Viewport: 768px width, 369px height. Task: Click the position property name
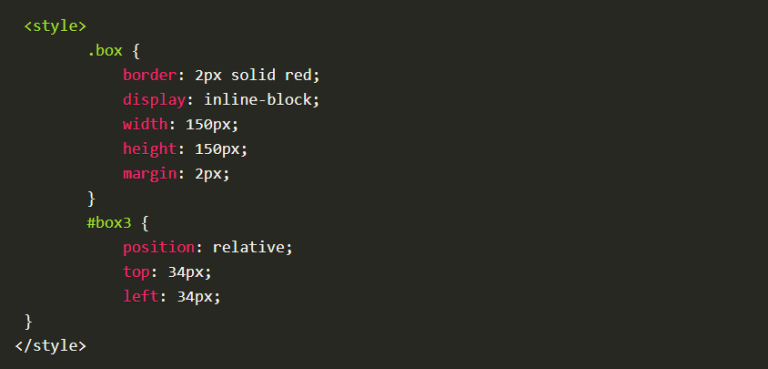[x=159, y=247]
